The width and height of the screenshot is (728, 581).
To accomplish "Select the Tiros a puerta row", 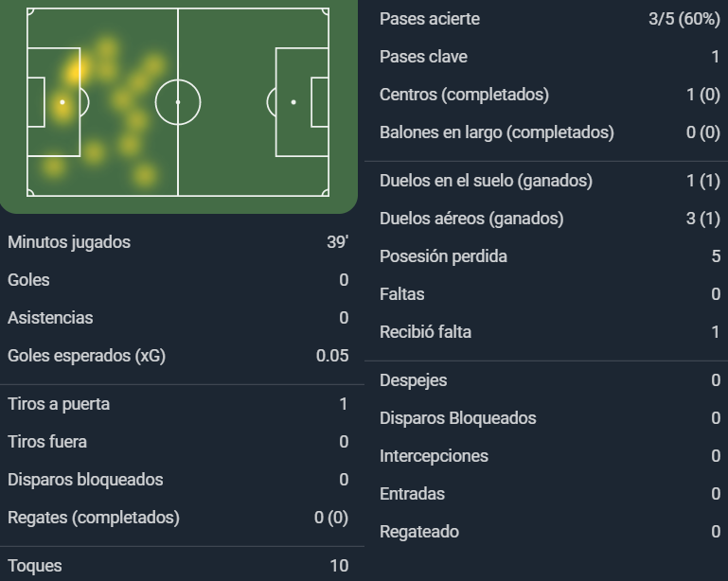I will pos(178,404).
